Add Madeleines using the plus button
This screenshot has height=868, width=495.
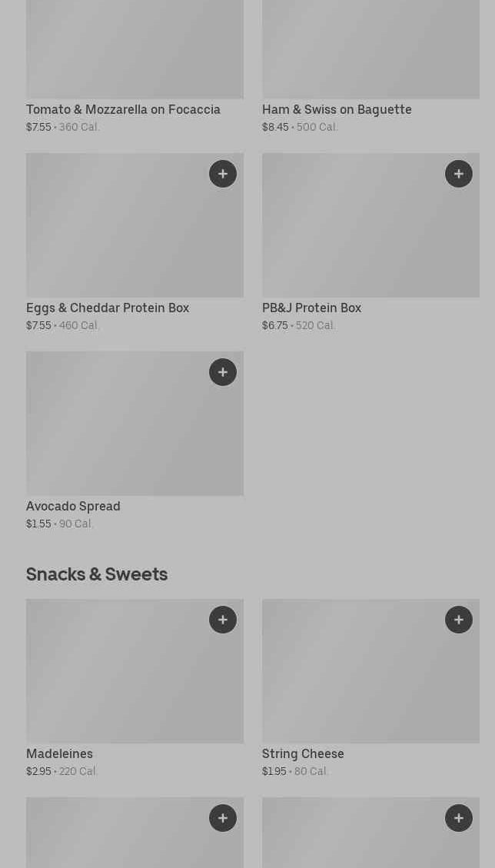coord(223,620)
